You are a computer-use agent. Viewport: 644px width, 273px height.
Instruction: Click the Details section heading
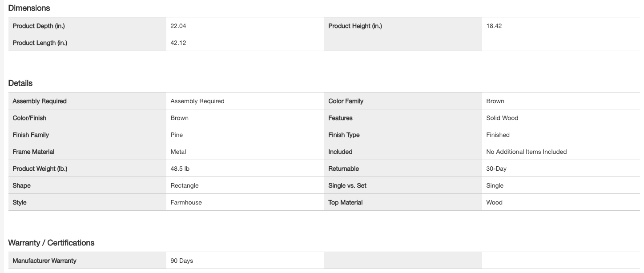(x=20, y=83)
